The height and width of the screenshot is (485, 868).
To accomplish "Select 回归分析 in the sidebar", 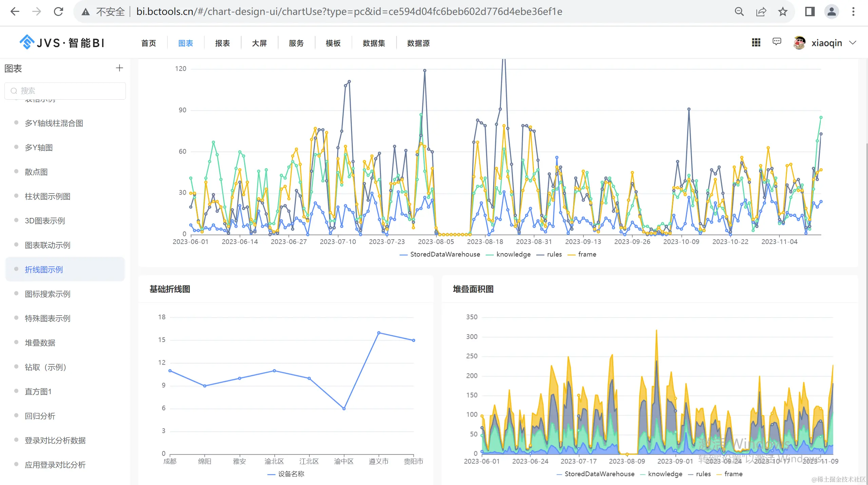I will point(40,416).
